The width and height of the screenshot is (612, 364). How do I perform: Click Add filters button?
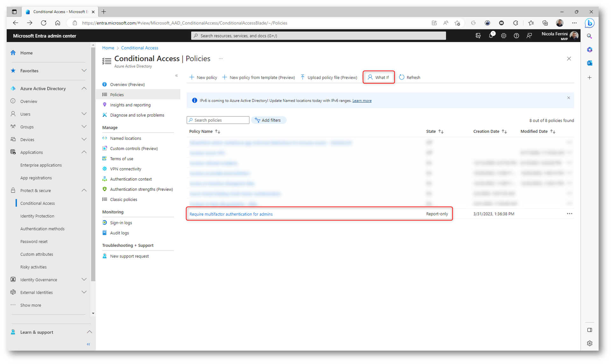(268, 120)
